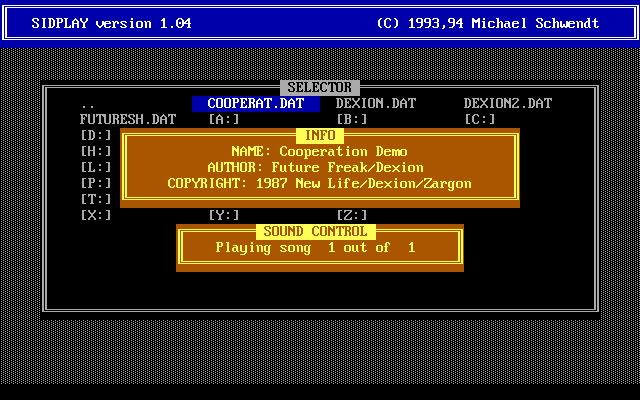Click the SIDPLAY version 1.04 title
This screenshot has width=640, height=400.
coord(111,23)
